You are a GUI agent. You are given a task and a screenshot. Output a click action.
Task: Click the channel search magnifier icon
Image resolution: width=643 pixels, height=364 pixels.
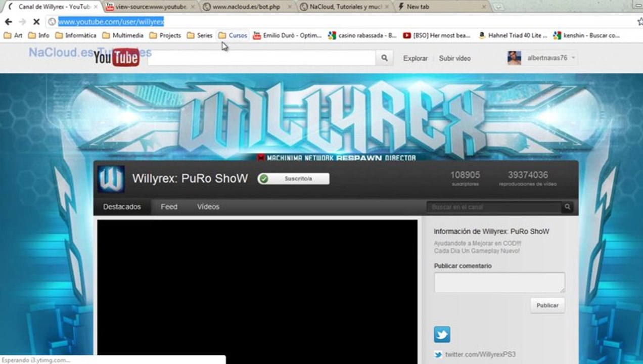pos(567,207)
